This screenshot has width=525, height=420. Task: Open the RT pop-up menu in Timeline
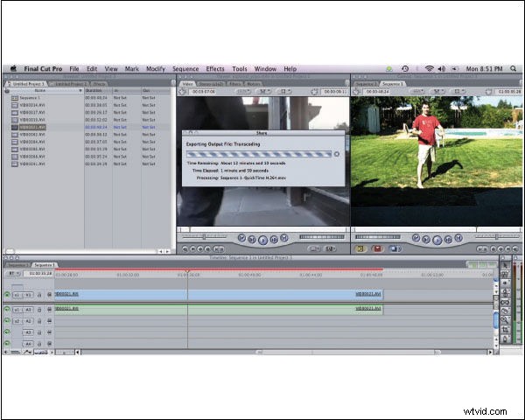click(13, 274)
